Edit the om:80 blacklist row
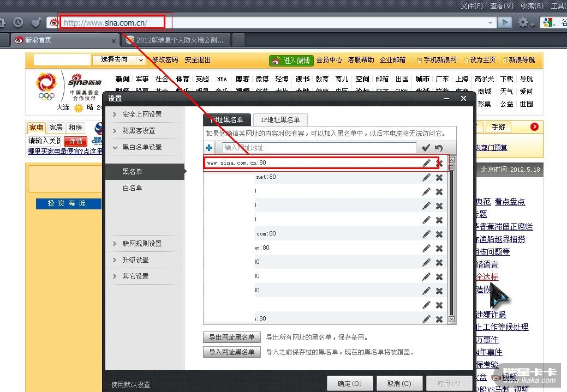Image resolution: width=567 pixels, height=392 pixels. (426, 248)
